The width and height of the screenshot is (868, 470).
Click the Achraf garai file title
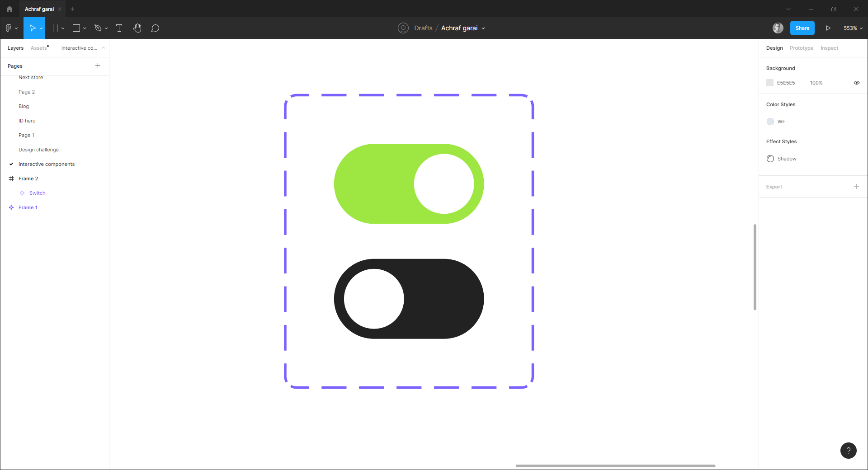tap(459, 28)
